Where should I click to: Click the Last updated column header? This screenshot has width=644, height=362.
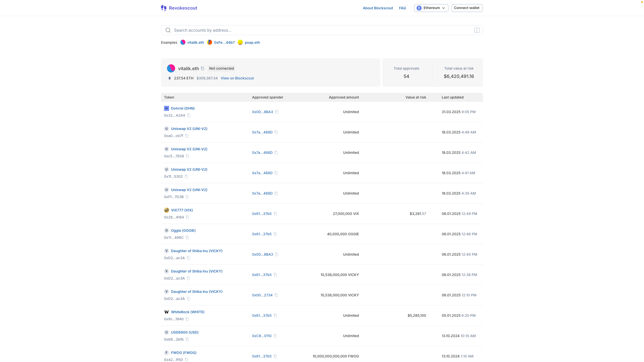click(453, 97)
